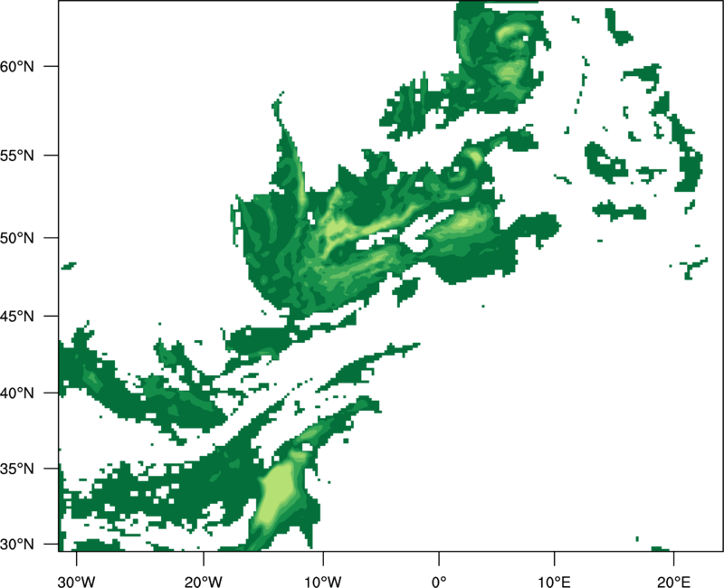Click the 45°N latitude label
The height and width of the screenshot is (588, 724).
[x=16, y=316]
